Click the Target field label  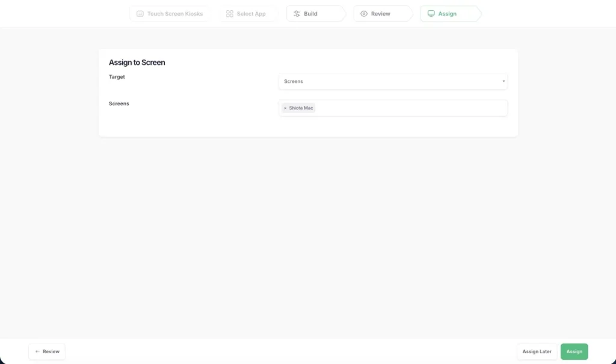117,77
